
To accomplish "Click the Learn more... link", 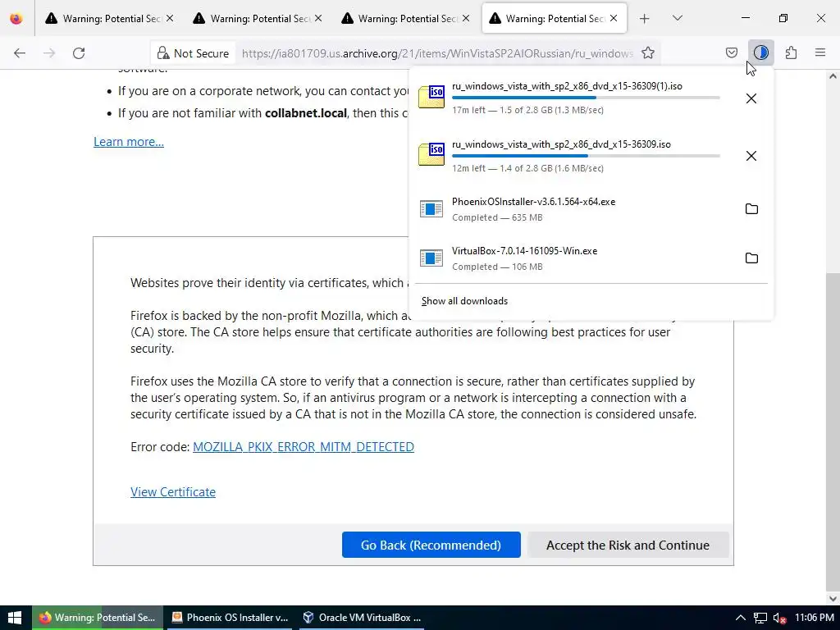I will point(129,142).
